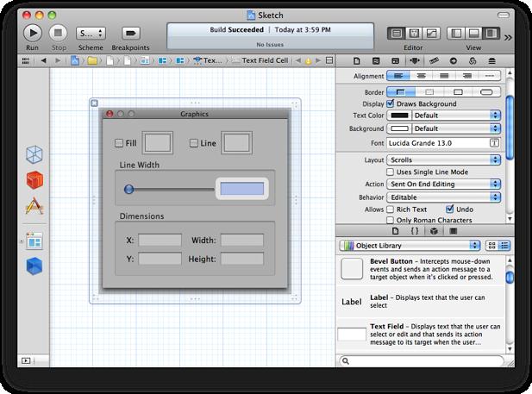The width and height of the screenshot is (532, 394).
Task: Enable the Fill checkbox in Graphics window
Action: (120, 143)
